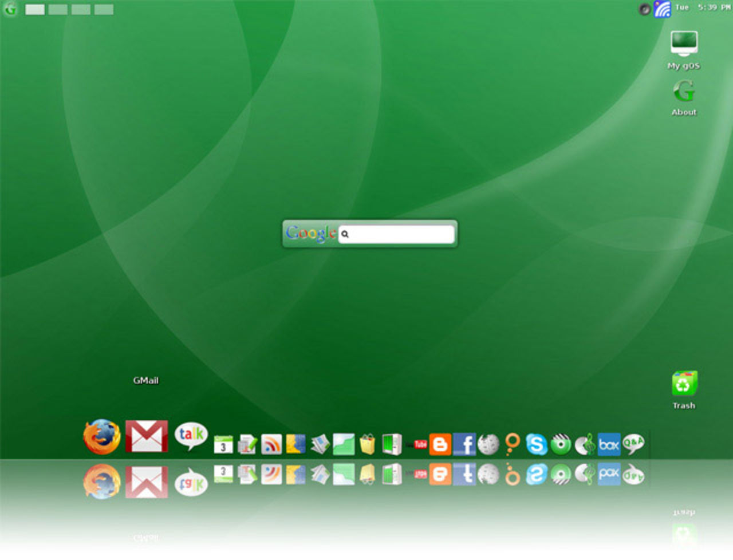Launch Firefox from the dock
Screen dimensions: 733x560
[x=101, y=436]
